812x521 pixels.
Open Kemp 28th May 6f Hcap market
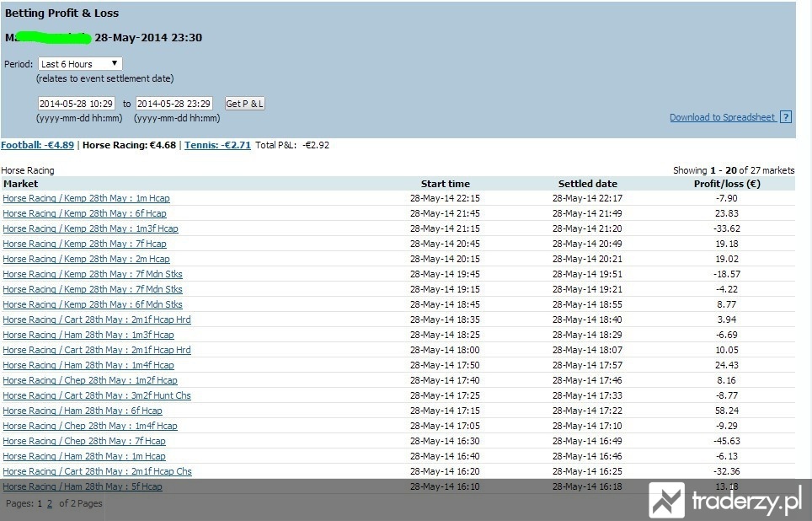[x=84, y=213]
